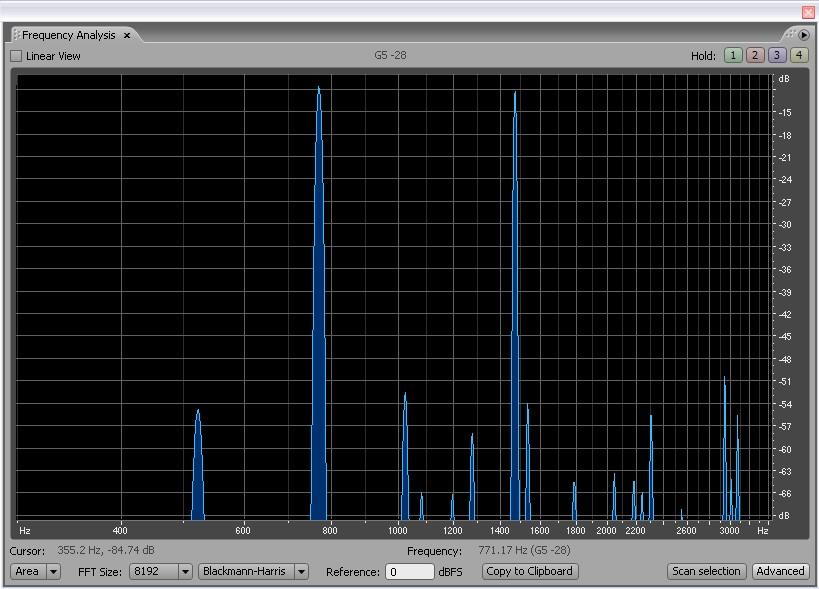The height and width of the screenshot is (589, 819).
Task: Enable the Linear View checkbox
Action: tap(16, 56)
